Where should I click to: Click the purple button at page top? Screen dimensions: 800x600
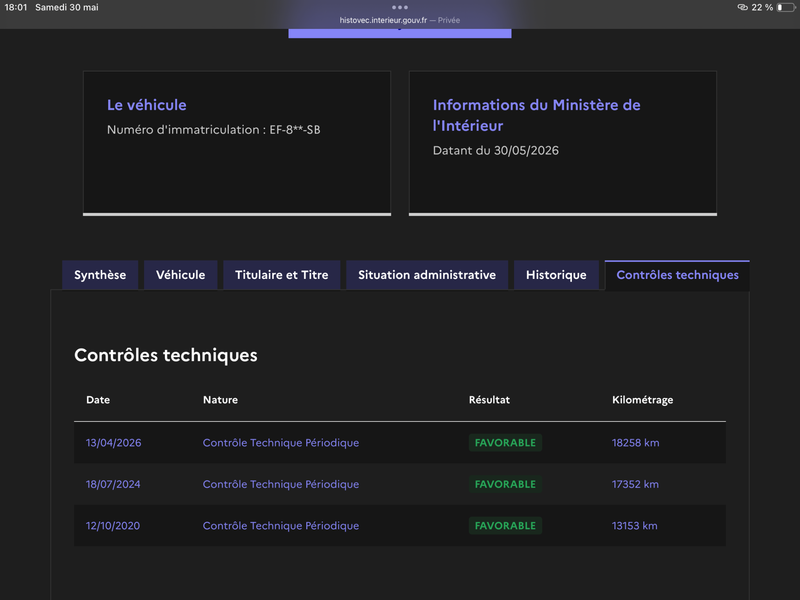[399, 33]
